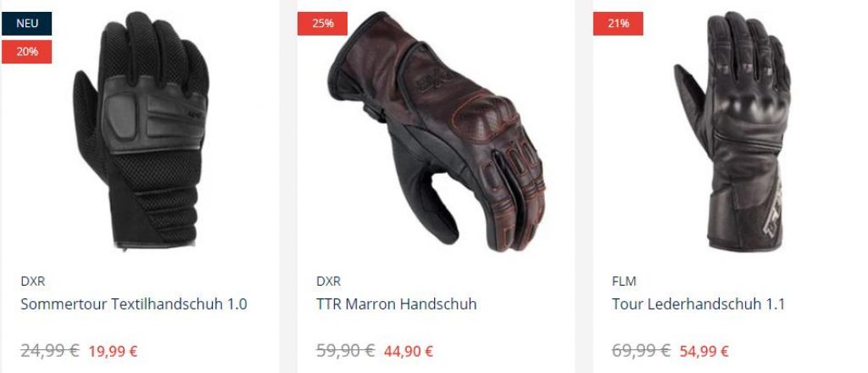The width and height of the screenshot is (868, 373).
Task: Open the brown TTR Marron glove image
Action: coord(437,131)
